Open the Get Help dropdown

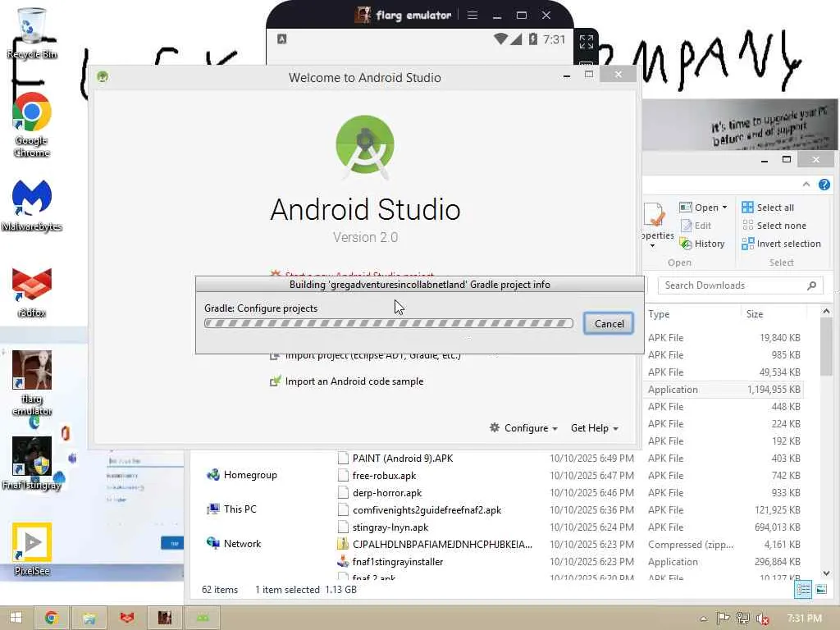click(x=594, y=428)
